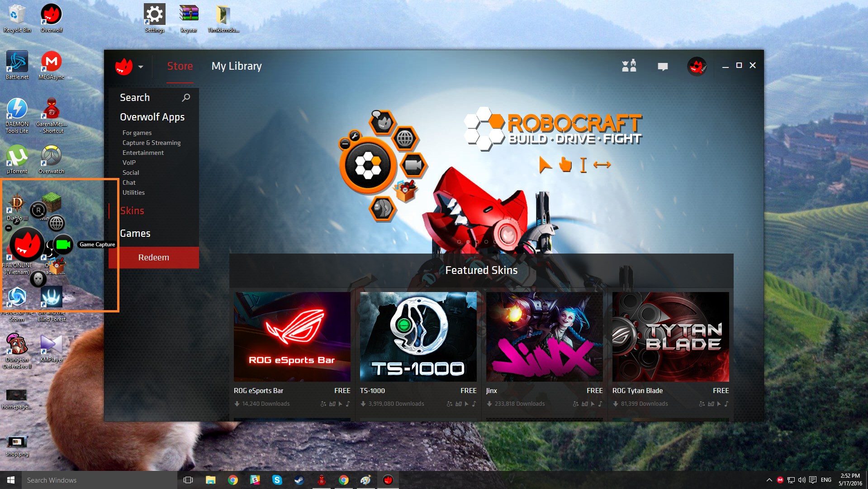The image size is (868, 489).
Task: Open the Jinx skin thumbnail
Action: click(x=544, y=336)
